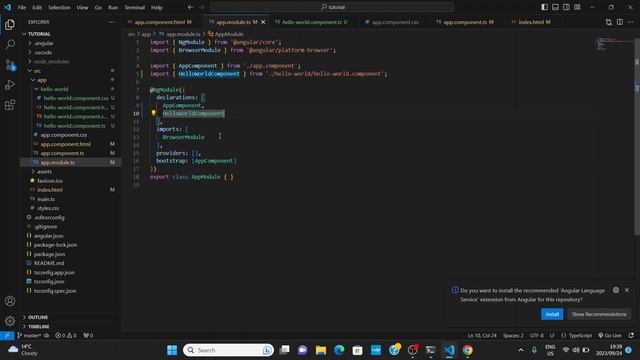Viewport: 640px width, 360px height.
Task: Click the Go Forward arrow in title bar
Action: 202,7
